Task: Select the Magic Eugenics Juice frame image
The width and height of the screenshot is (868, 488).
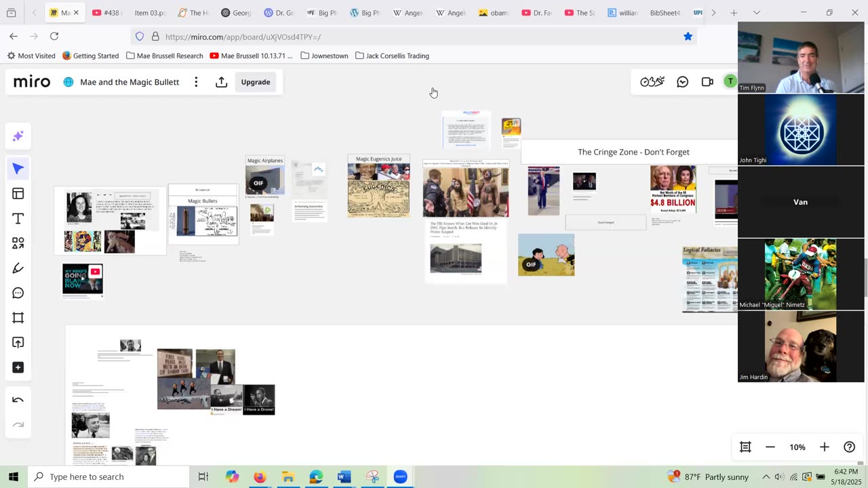Action: [x=378, y=190]
